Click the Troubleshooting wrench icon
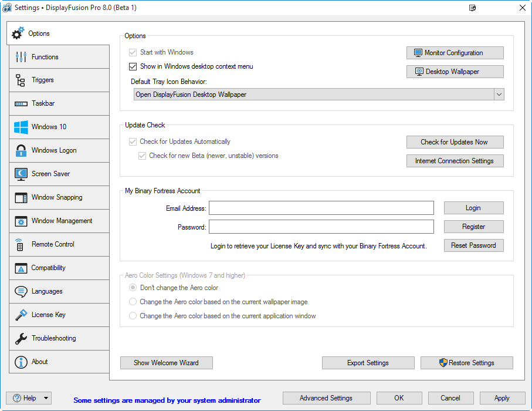This screenshot has width=532, height=411. 21,339
